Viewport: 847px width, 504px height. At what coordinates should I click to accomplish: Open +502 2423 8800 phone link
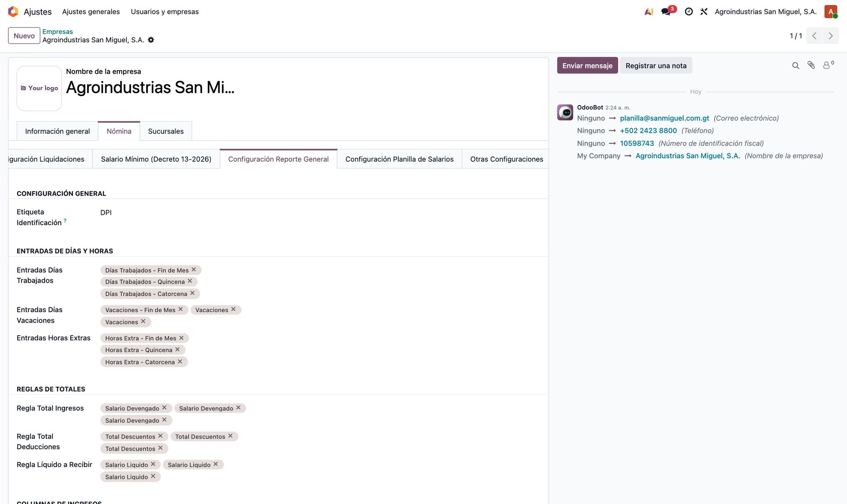click(x=648, y=131)
